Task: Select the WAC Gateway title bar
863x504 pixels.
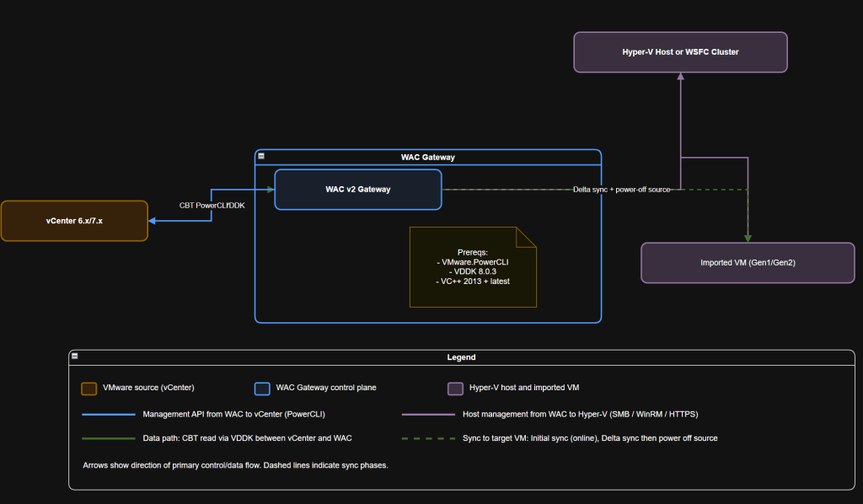Action: click(x=427, y=157)
